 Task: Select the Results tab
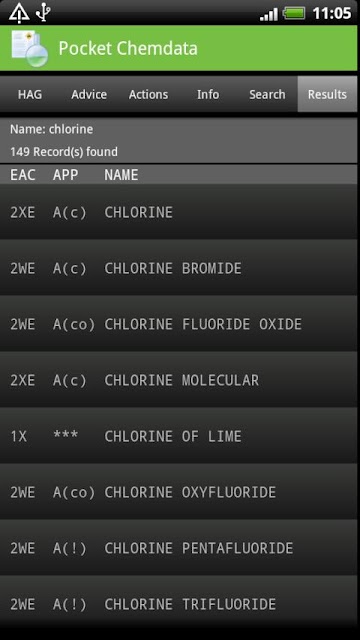(327, 94)
